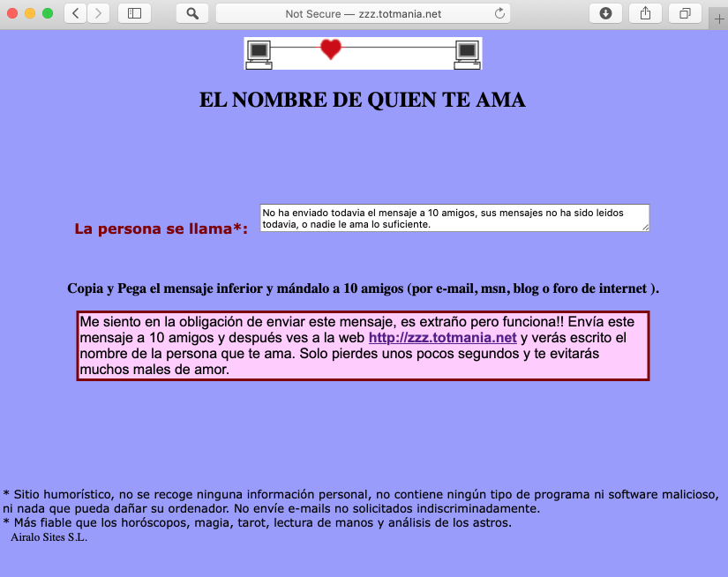Close the Safari window

tap(12, 13)
